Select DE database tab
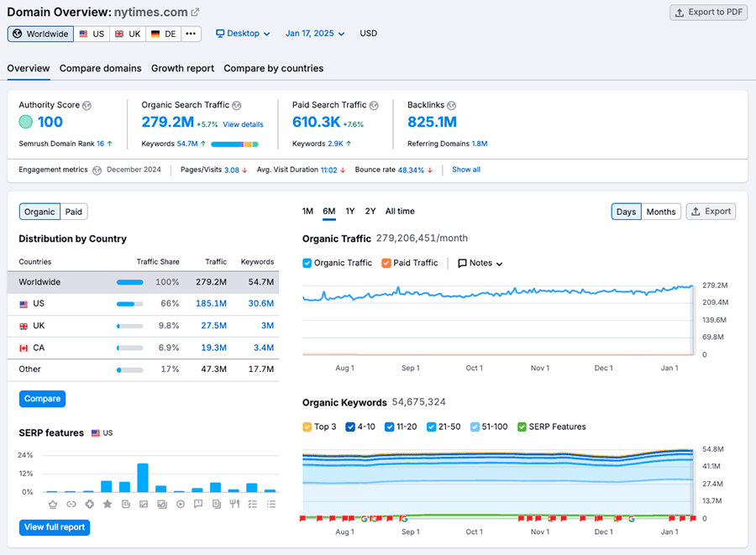This screenshot has height=555, width=756. click(164, 34)
